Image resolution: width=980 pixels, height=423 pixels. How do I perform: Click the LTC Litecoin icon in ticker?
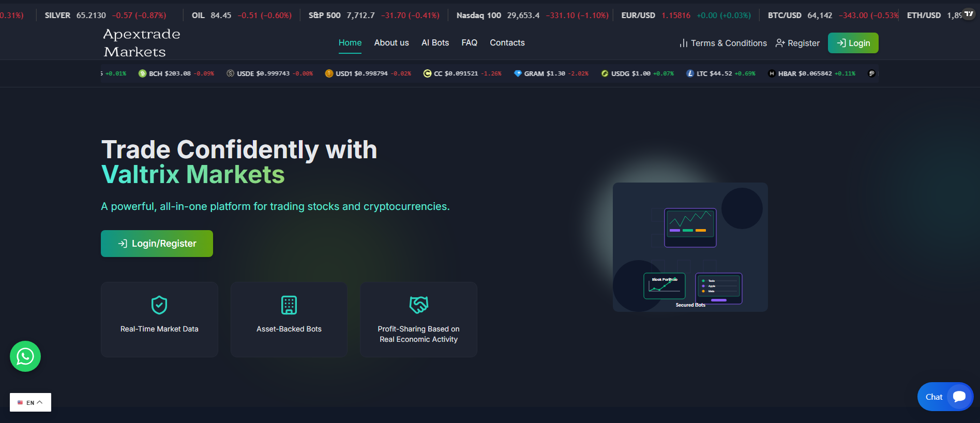pos(690,73)
